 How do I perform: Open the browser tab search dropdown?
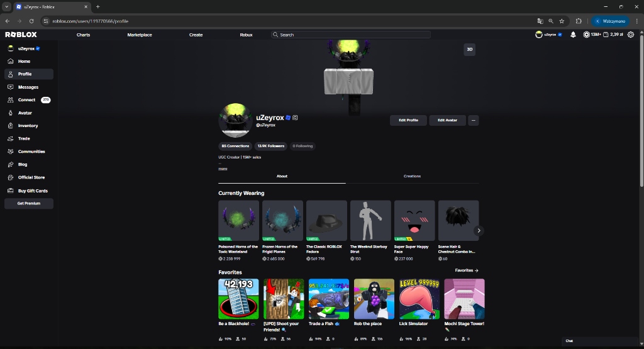tap(6, 6)
